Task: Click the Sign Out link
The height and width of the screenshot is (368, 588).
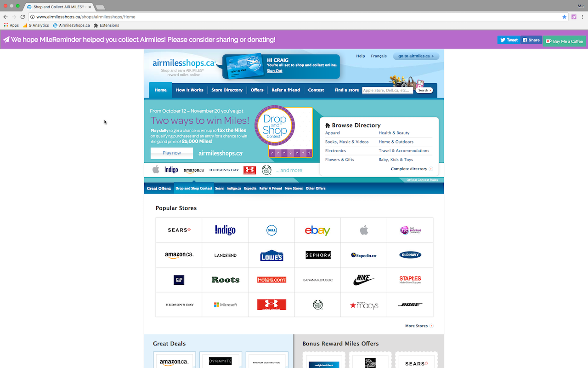Action: click(275, 71)
